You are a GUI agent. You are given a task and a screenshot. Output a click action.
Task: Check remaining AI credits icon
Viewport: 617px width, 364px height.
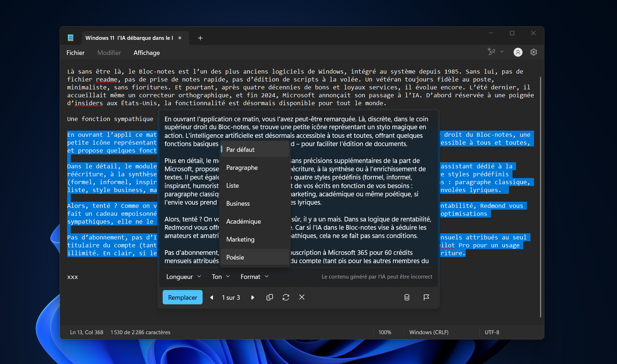tap(407, 297)
